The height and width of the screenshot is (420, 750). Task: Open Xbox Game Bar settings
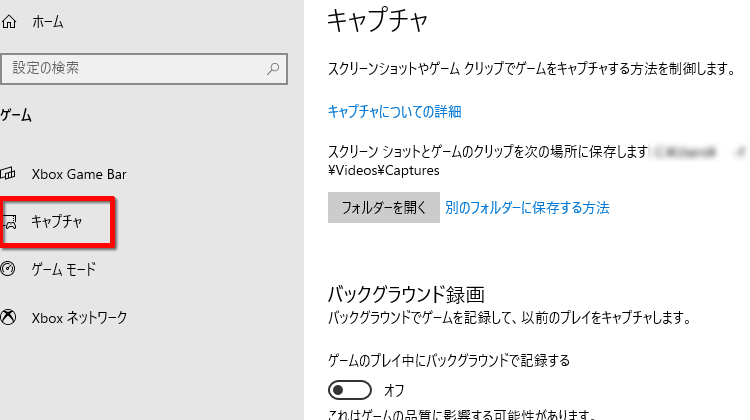click(x=79, y=174)
